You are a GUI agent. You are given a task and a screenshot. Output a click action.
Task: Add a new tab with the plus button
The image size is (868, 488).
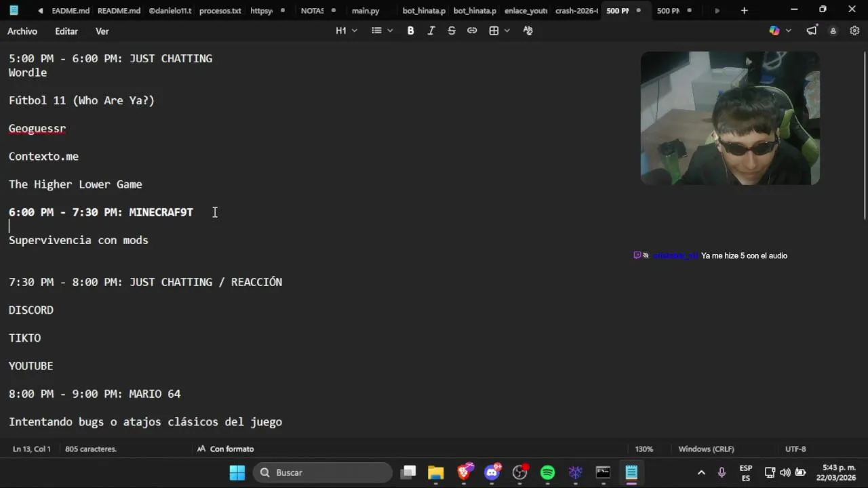pyautogui.click(x=744, y=10)
